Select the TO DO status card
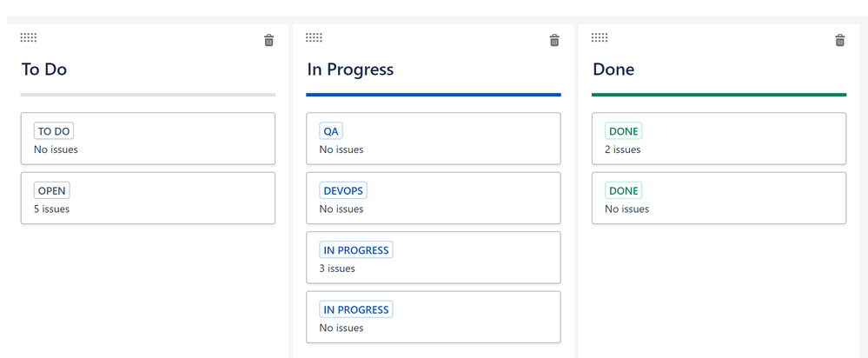868x358 pixels. (148, 138)
